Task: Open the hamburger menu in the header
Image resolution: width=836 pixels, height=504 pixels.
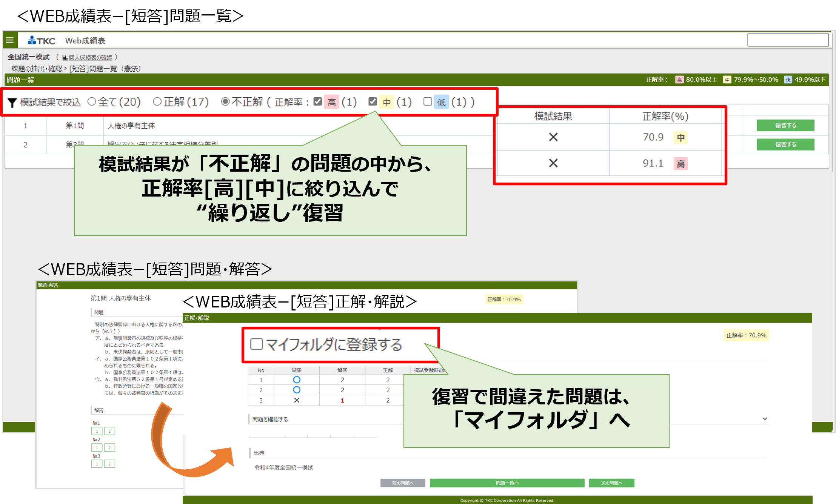Action: (x=10, y=40)
